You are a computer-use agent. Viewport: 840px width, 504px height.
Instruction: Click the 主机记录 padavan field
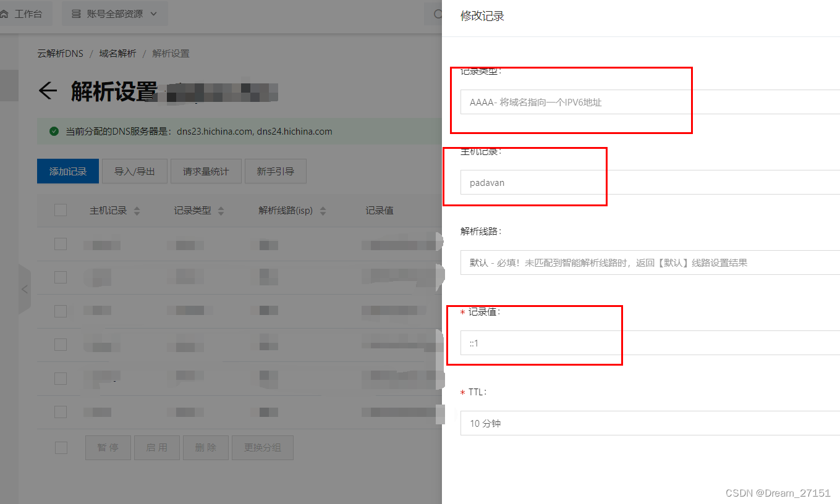click(650, 182)
